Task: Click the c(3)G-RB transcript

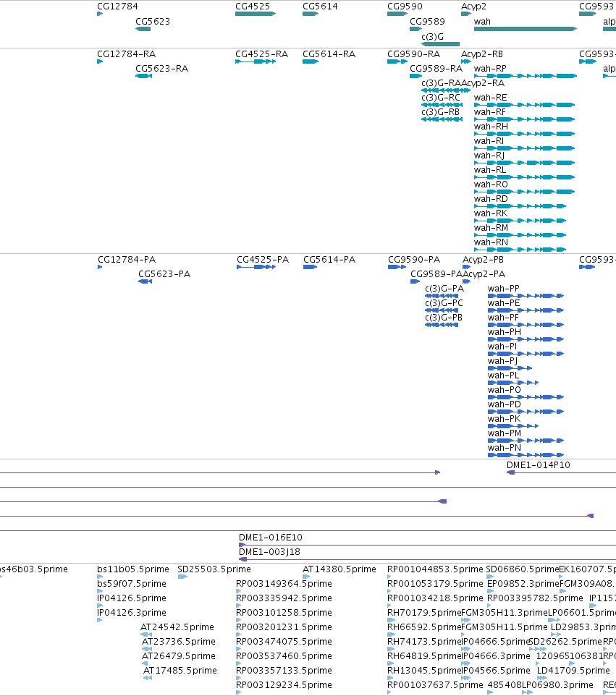Action: pos(442,119)
